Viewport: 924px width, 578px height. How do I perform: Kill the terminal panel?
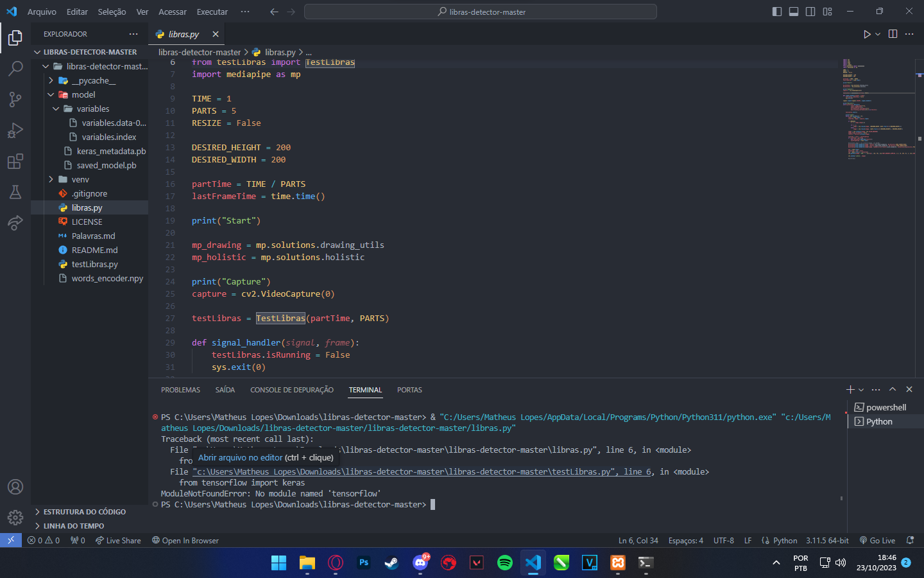click(909, 389)
